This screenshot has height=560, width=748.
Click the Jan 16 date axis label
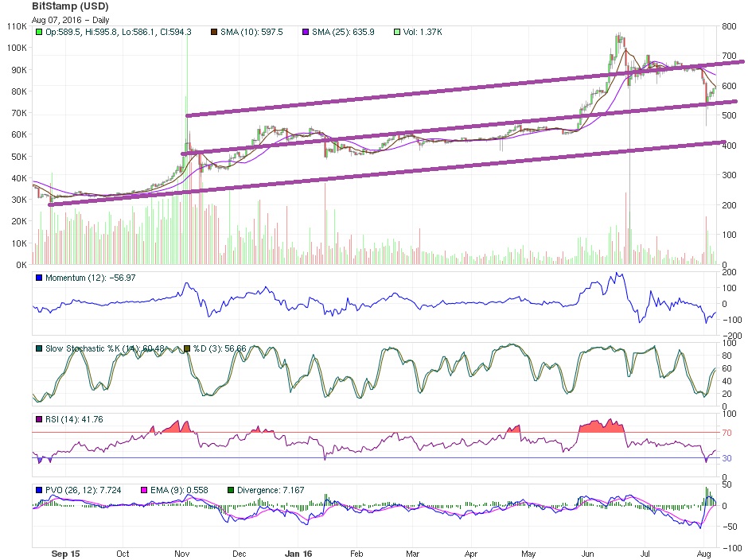point(298,554)
